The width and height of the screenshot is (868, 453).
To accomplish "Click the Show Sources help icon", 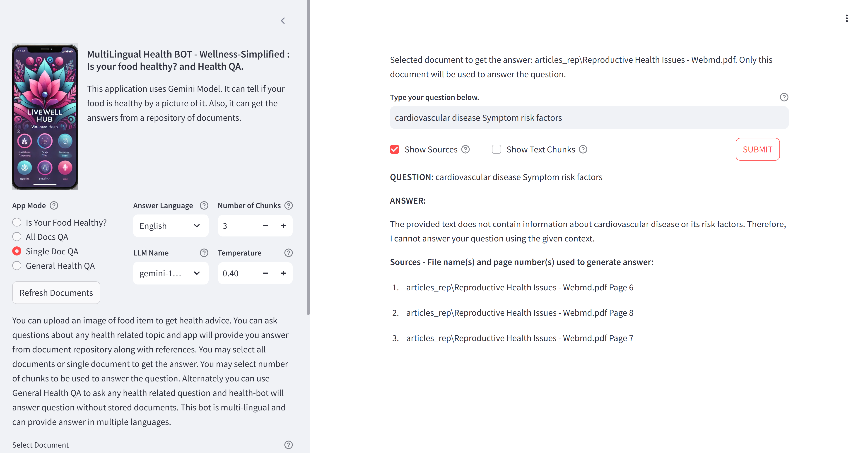I will coord(465,149).
